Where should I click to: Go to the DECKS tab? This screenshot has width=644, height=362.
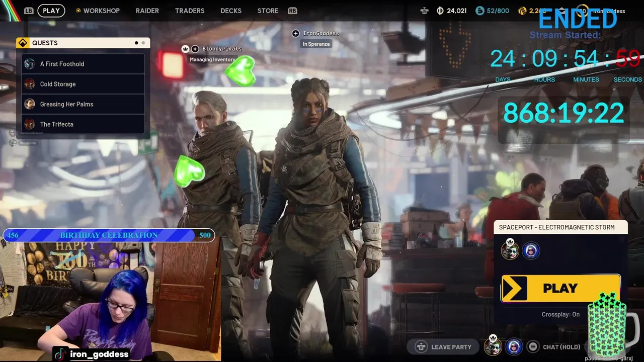tap(231, 11)
